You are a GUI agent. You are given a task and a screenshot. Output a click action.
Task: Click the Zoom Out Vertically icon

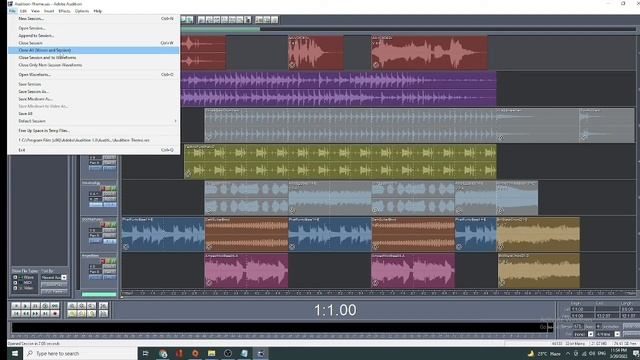[103, 313]
